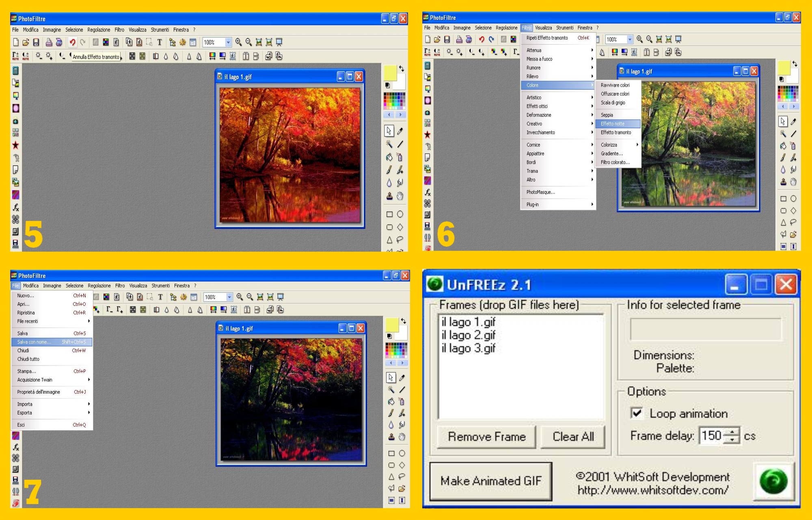The height and width of the screenshot is (520, 812).
Task: Choose the clone stamp tool in panel 5
Action: (x=389, y=196)
